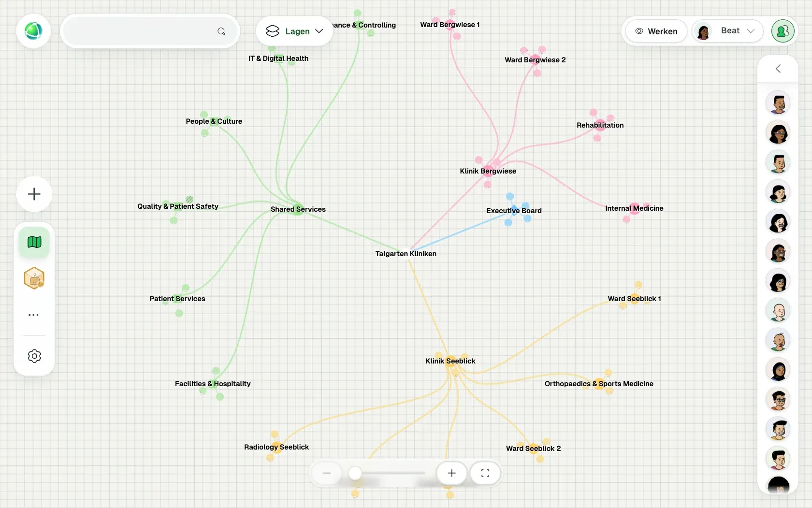Click the bald man avatar in sidebar

click(x=778, y=311)
